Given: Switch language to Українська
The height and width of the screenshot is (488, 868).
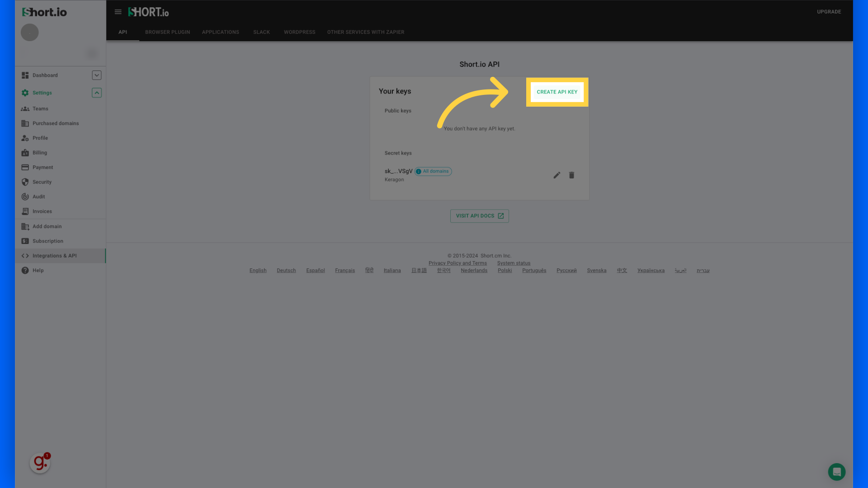Looking at the screenshot, I should (x=651, y=271).
